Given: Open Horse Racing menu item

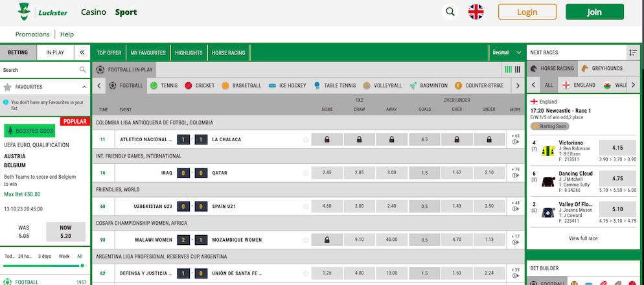Looking at the screenshot, I should (228, 52).
